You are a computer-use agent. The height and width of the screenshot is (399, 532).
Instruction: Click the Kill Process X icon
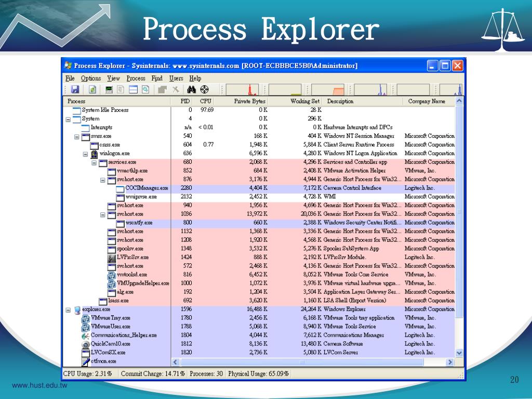(176, 89)
